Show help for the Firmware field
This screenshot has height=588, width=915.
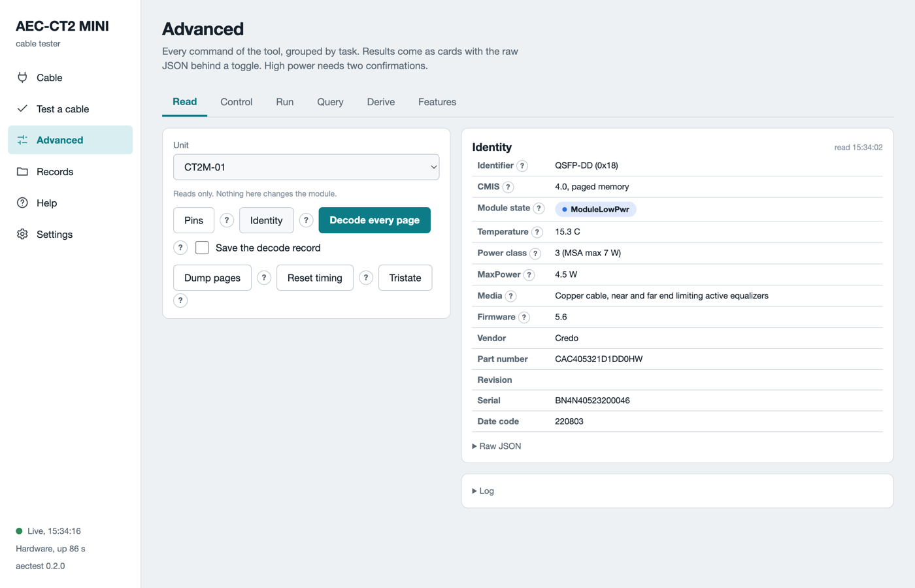[x=524, y=318]
